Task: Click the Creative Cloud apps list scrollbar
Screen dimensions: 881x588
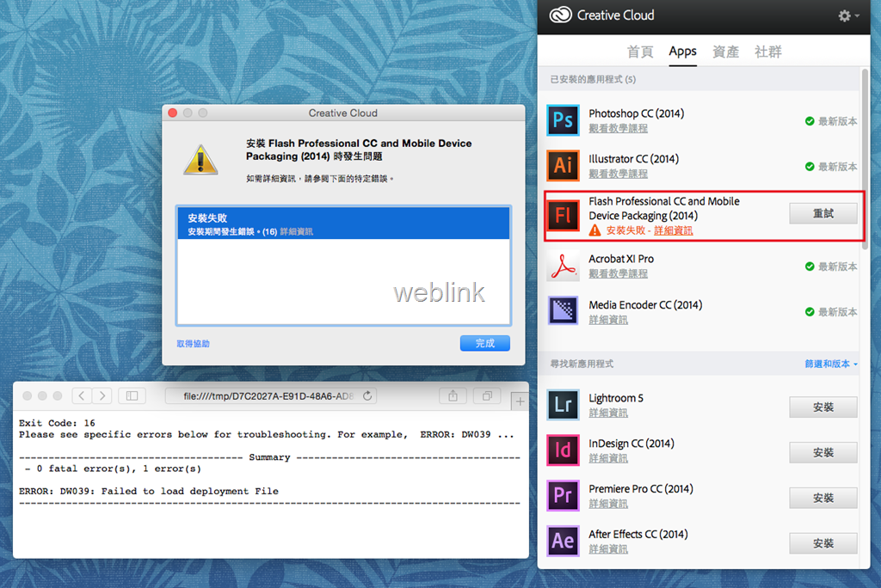Action: (865, 159)
